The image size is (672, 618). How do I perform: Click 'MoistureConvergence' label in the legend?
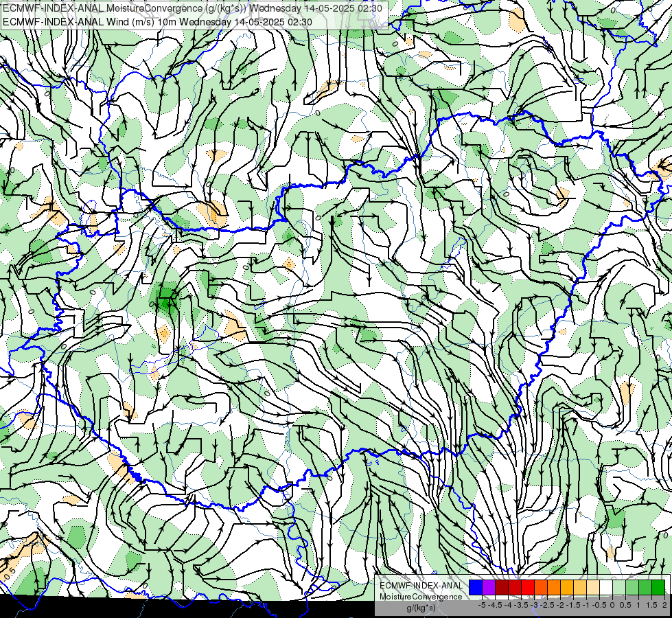(421, 597)
